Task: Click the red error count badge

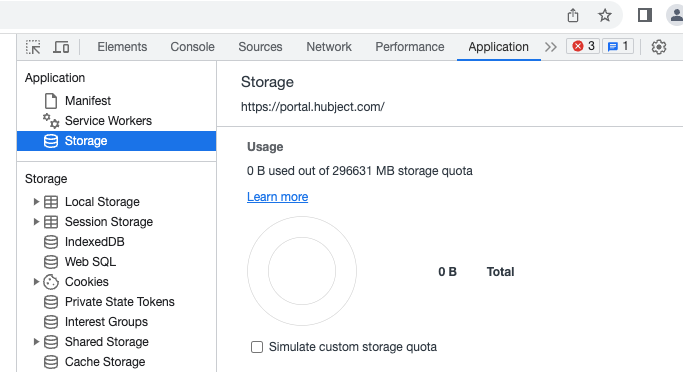Action: point(583,46)
